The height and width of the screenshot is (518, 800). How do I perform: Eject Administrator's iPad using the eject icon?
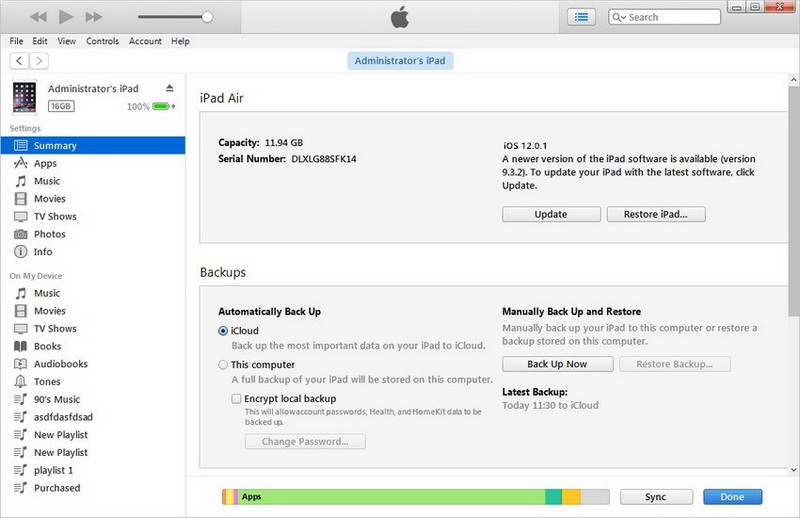(169, 88)
